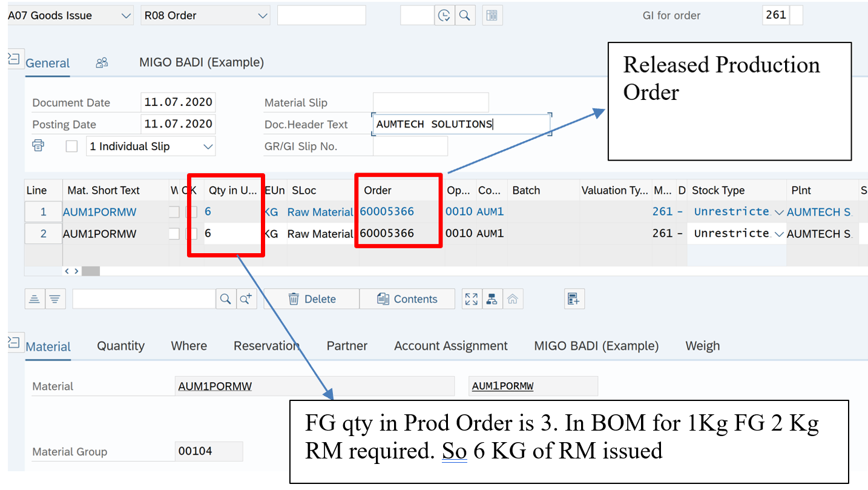Screen dimensions: 868x490
Task: Click the add line item icon
Action: 573,299
